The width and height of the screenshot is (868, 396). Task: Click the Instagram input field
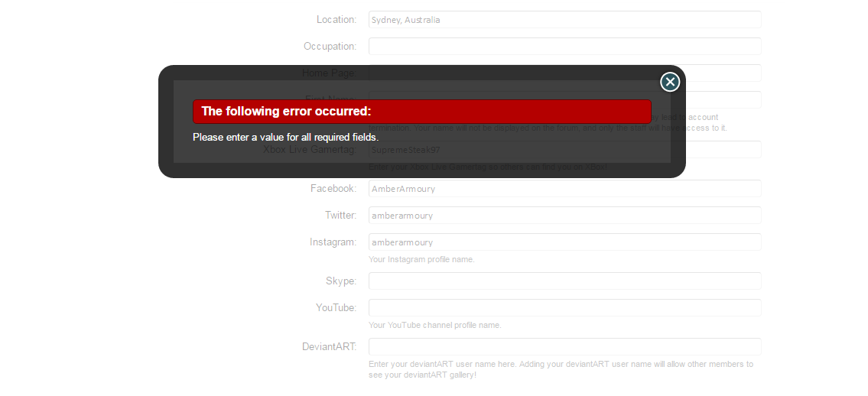pyautogui.click(x=564, y=242)
